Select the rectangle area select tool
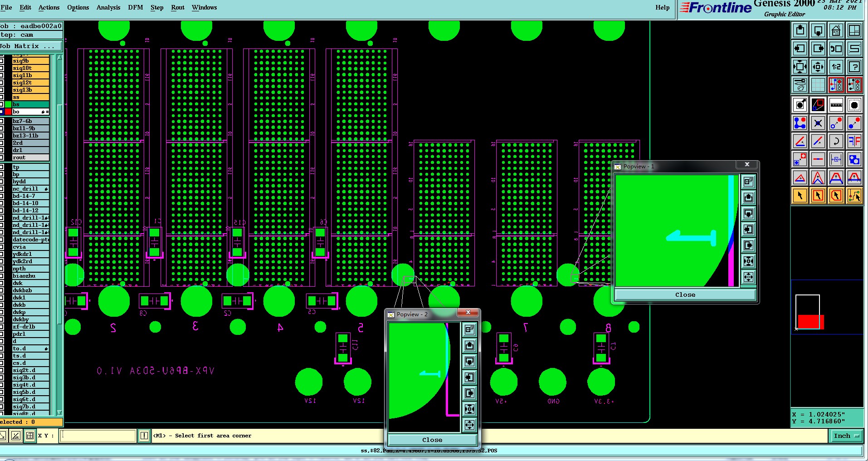868x461 pixels. [x=818, y=196]
